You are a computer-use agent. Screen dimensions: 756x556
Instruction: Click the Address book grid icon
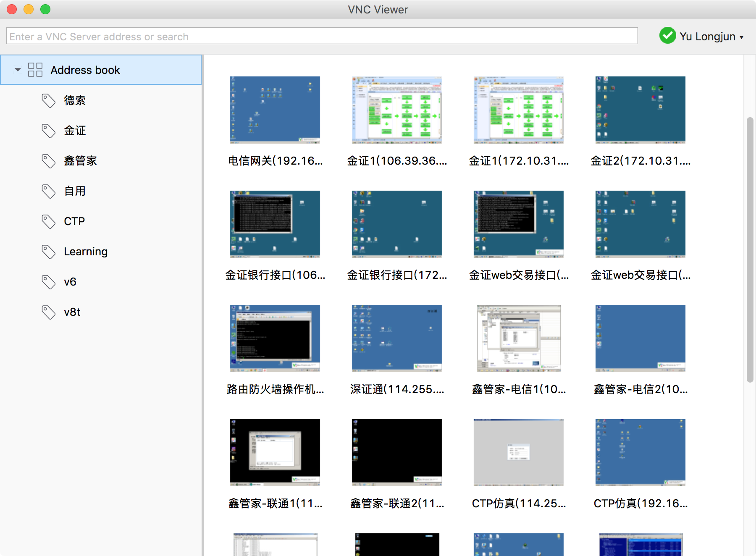(35, 70)
